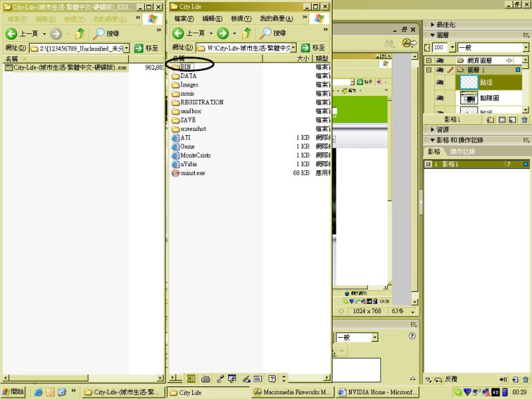Open 編輯(E) menu in City Life window

(x=212, y=19)
